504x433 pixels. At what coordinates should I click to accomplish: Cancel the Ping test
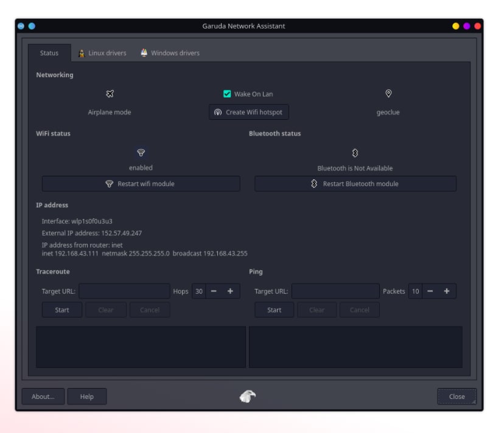pos(360,310)
